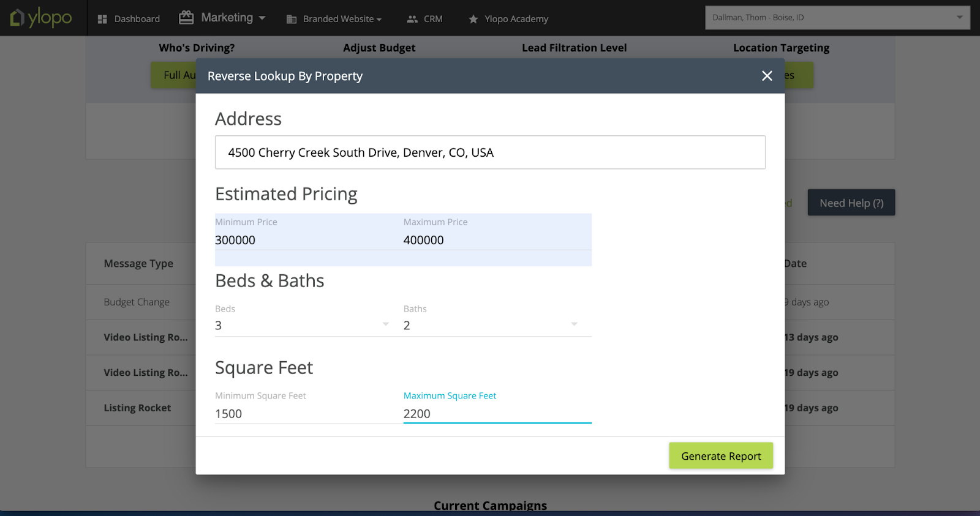Click the Ylopo logo icon
This screenshot has height=516, width=980.
coord(17,18)
